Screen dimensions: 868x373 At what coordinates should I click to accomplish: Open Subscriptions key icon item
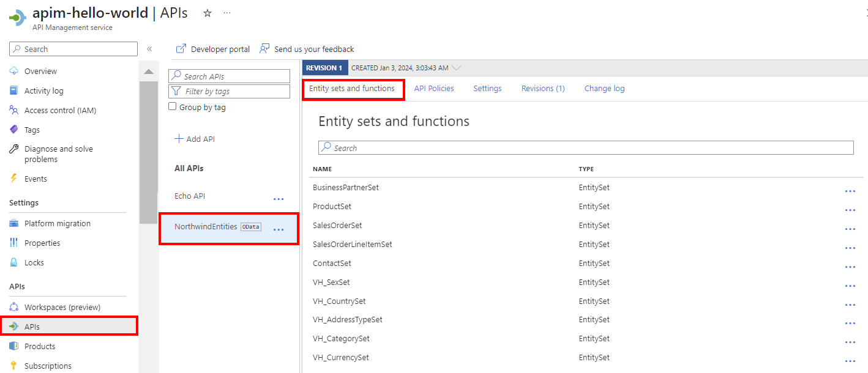pos(14,366)
